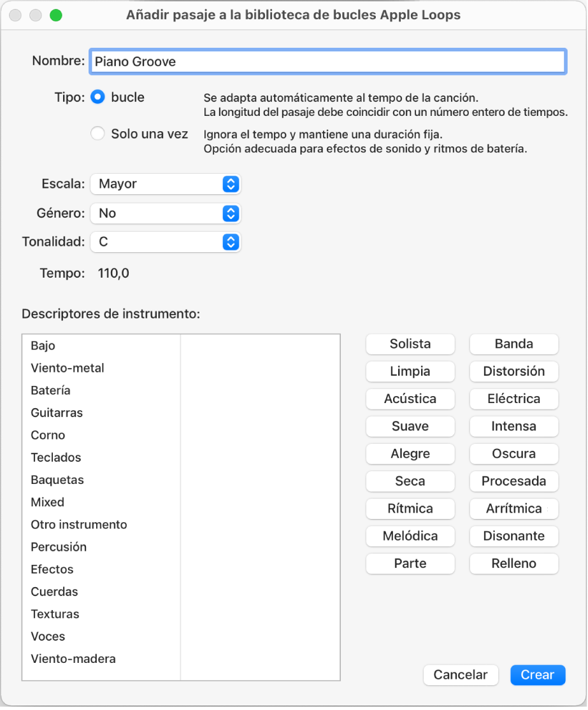Open the Género dropdown menu
Viewport: 588px width, 710px height.
click(166, 213)
